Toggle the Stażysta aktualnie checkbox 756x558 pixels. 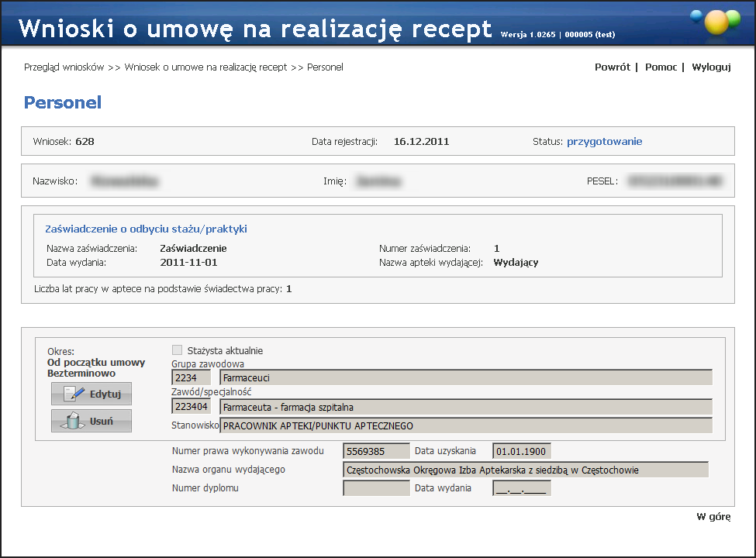(178, 350)
